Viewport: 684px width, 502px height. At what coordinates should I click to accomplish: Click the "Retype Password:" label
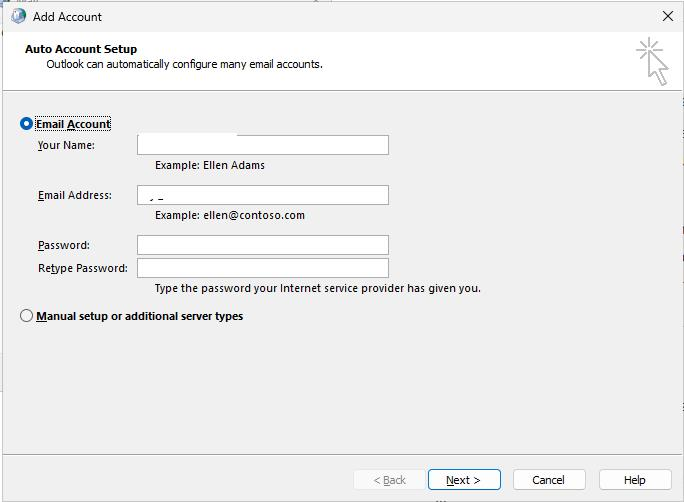(82, 268)
